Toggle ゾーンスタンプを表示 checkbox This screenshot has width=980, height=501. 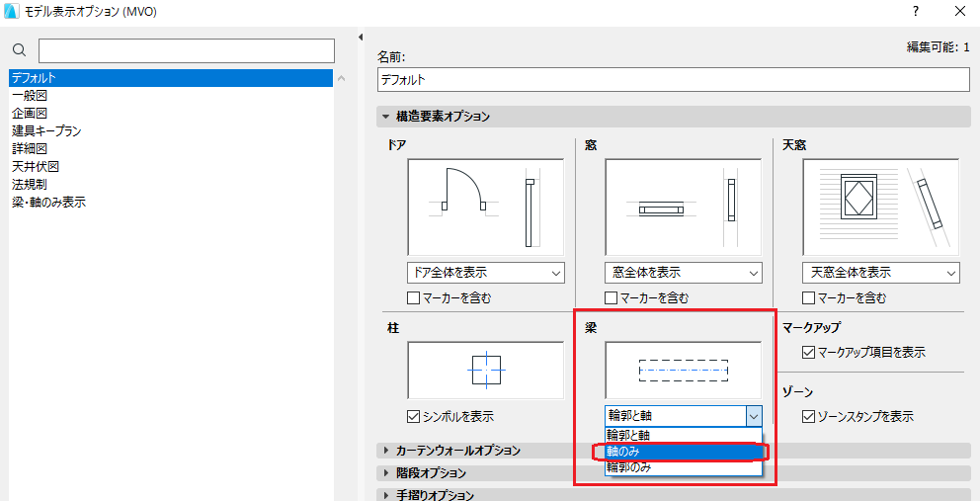(809, 415)
